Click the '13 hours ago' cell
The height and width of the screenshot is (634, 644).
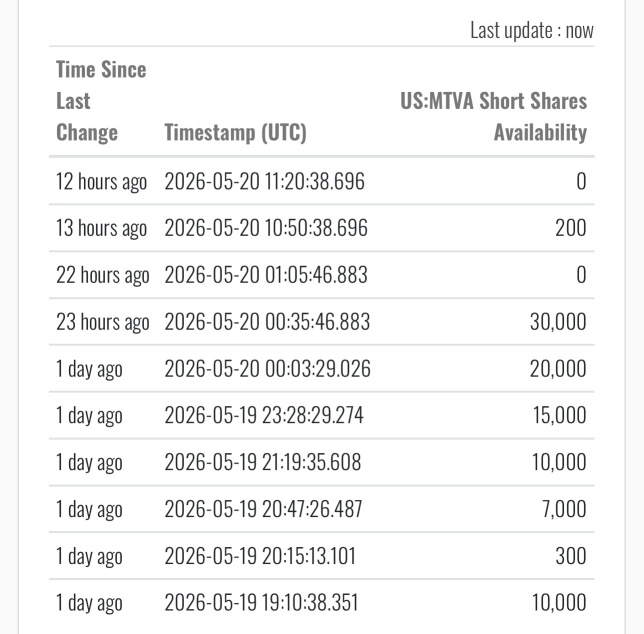pos(101,228)
